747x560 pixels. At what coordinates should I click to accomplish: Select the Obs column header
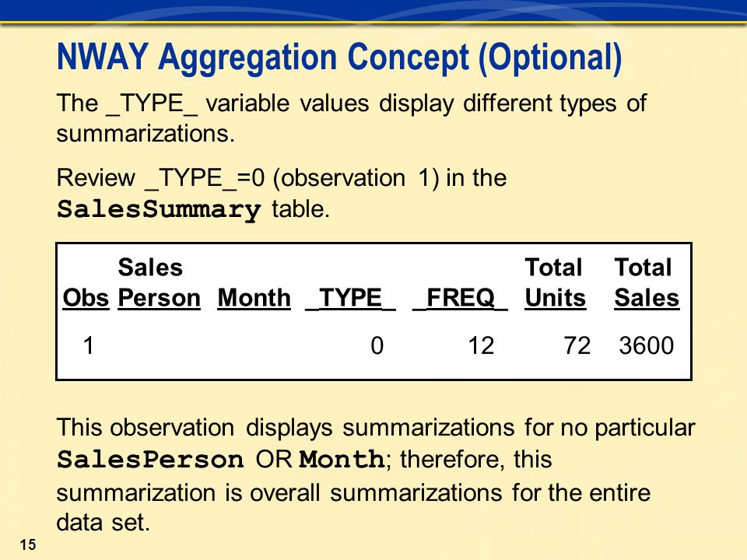[x=86, y=298]
